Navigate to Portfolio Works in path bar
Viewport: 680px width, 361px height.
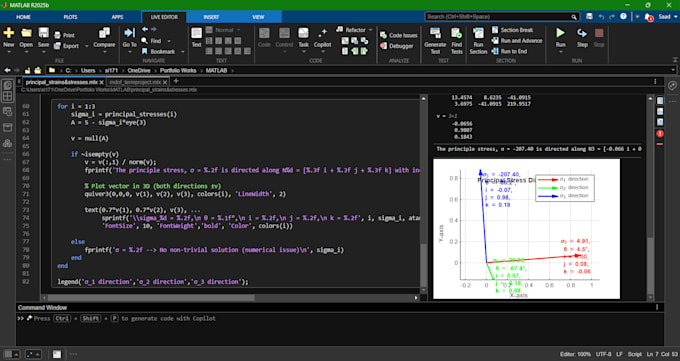point(178,70)
